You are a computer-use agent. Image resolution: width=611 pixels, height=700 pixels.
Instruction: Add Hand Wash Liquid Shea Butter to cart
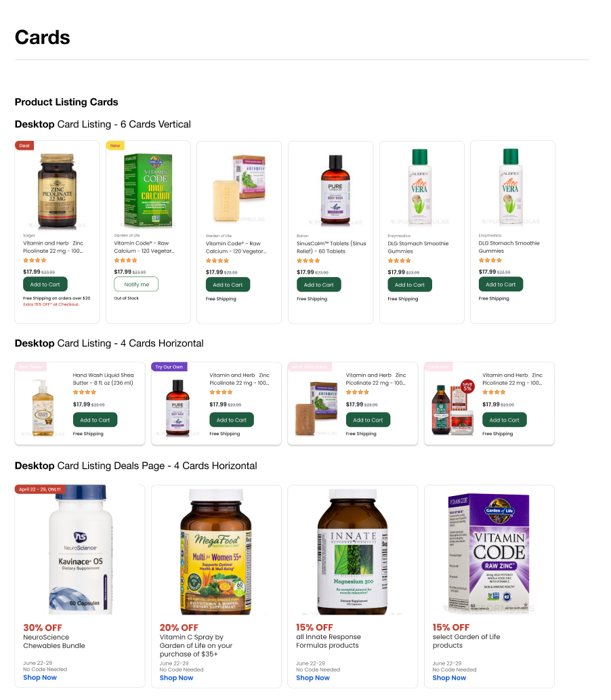[x=95, y=420]
